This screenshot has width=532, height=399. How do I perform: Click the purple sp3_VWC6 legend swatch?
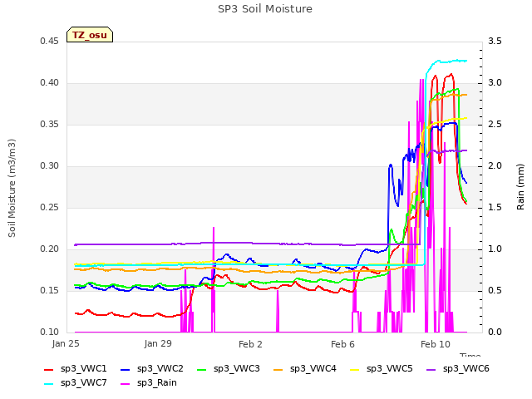(431, 369)
